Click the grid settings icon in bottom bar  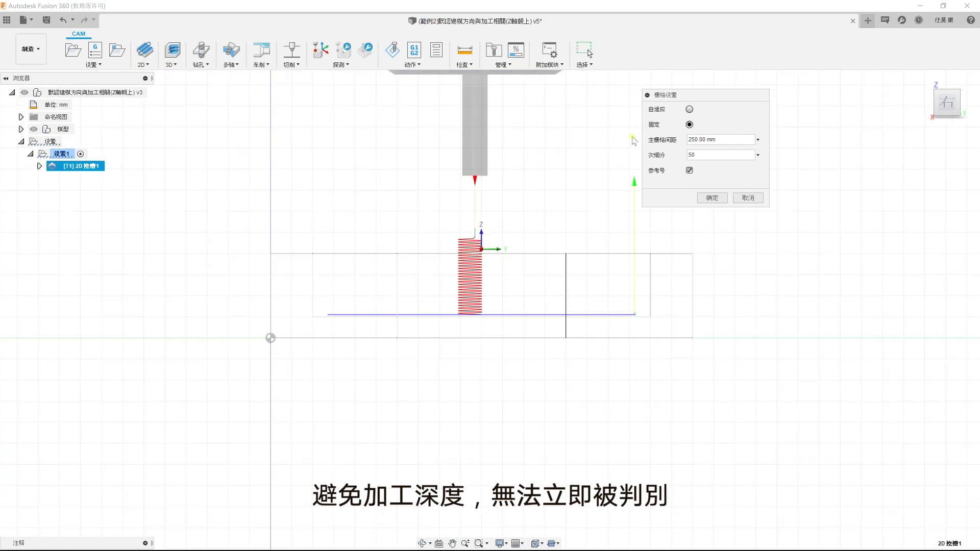point(516,543)
